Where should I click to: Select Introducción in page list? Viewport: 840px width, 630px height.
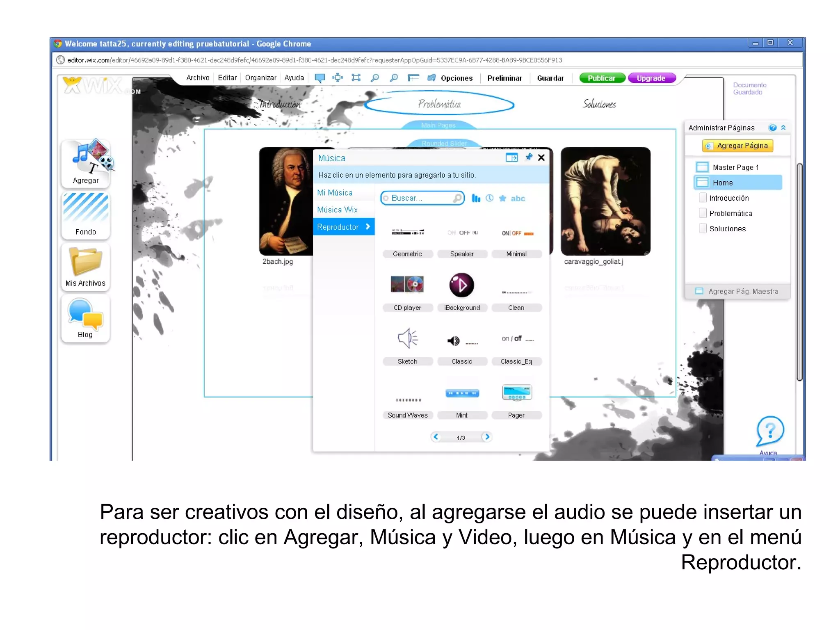pyautogui.click(x=729, y=199)
